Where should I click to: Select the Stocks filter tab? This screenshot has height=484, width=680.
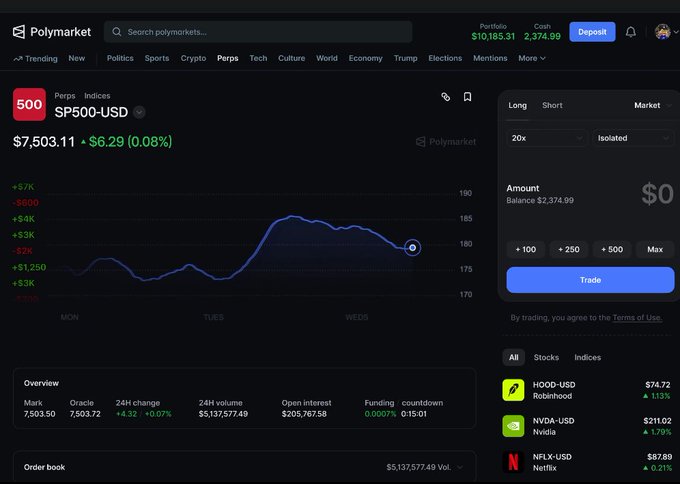pos(546,357)
